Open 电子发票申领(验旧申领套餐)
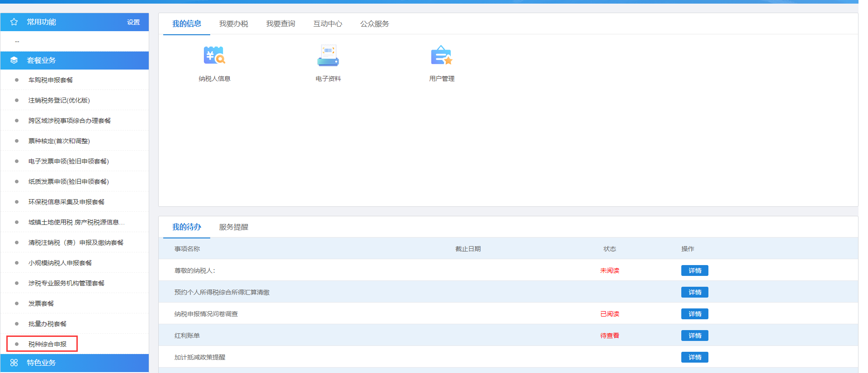Screen dimensions: 868x373 tap(69, 161)
